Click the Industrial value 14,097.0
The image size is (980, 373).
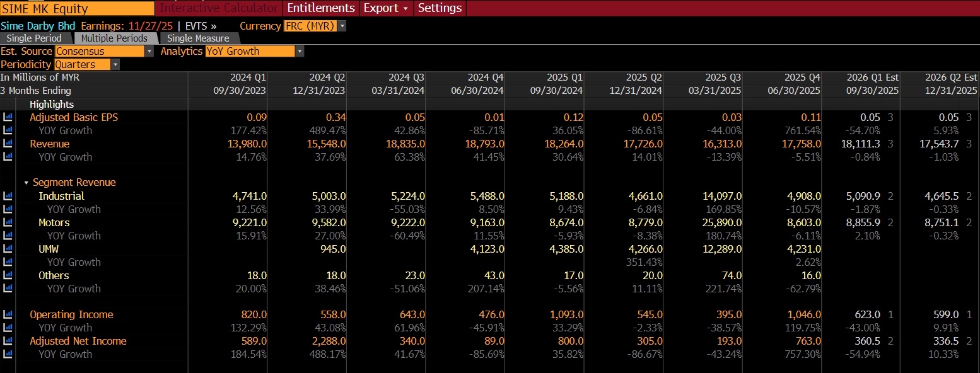pyautogui.click(x=721, y=196)
